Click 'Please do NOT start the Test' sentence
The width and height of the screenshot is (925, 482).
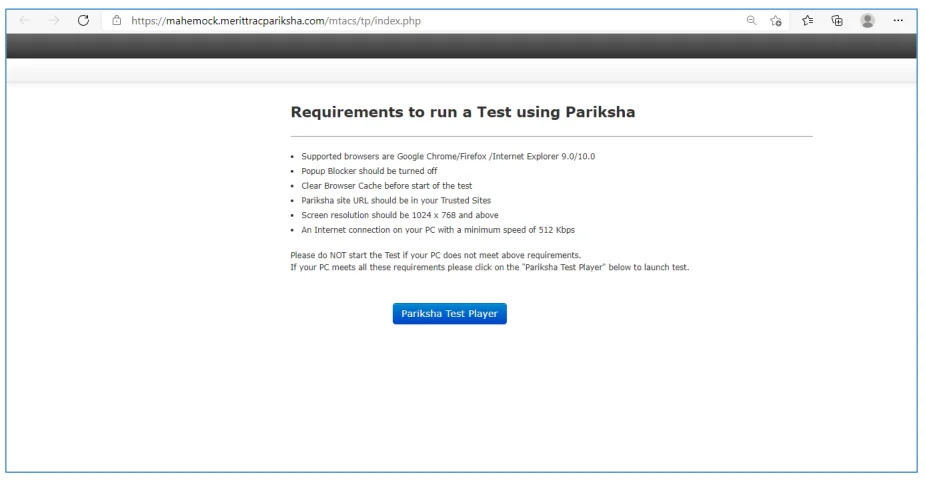click(x=435, y=255)
